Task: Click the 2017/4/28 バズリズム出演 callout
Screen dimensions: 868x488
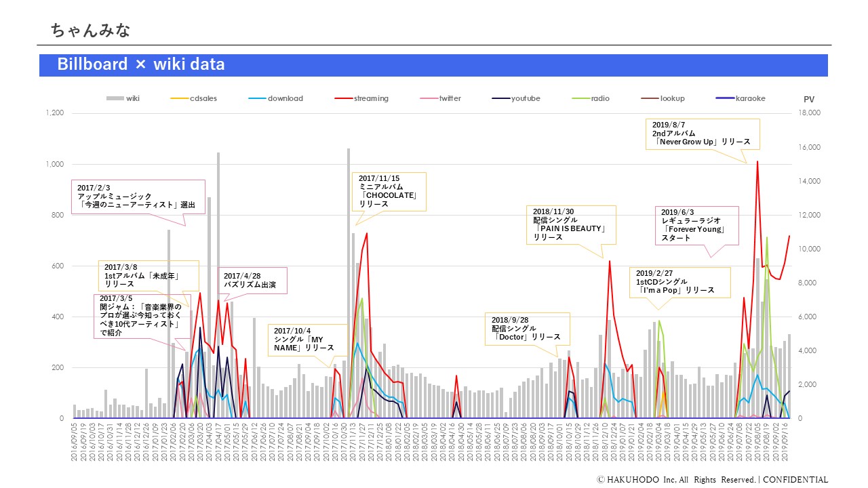Action: (x=254, y=280)
